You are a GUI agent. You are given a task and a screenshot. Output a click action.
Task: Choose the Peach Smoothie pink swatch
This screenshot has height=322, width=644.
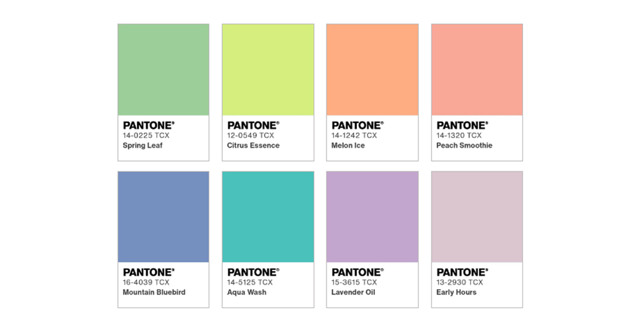[477, 70]
